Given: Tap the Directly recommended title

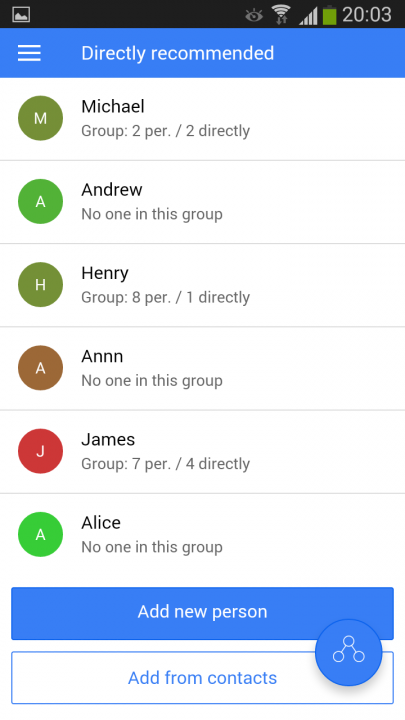Looking at the screenshot, I should [178, 53].
